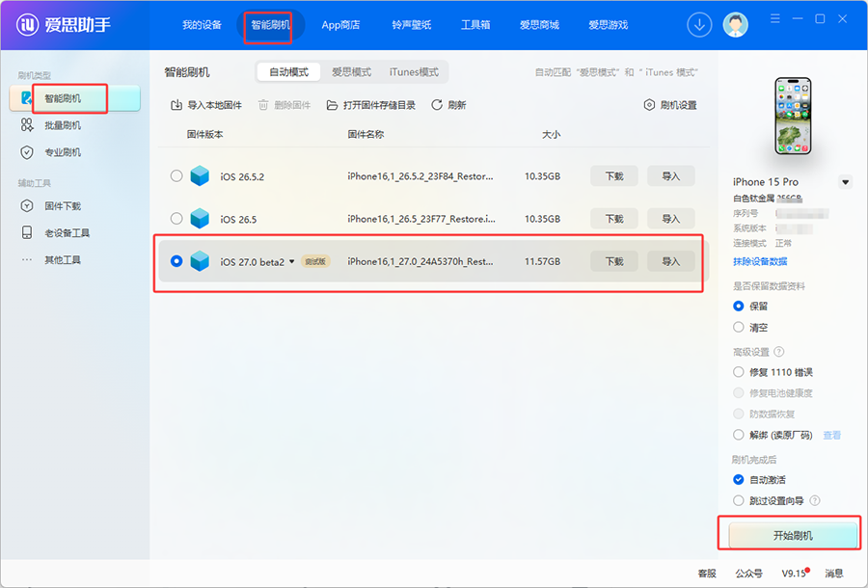
Task: Switch to iTunes模式 tab
Action: click(414, 72)
